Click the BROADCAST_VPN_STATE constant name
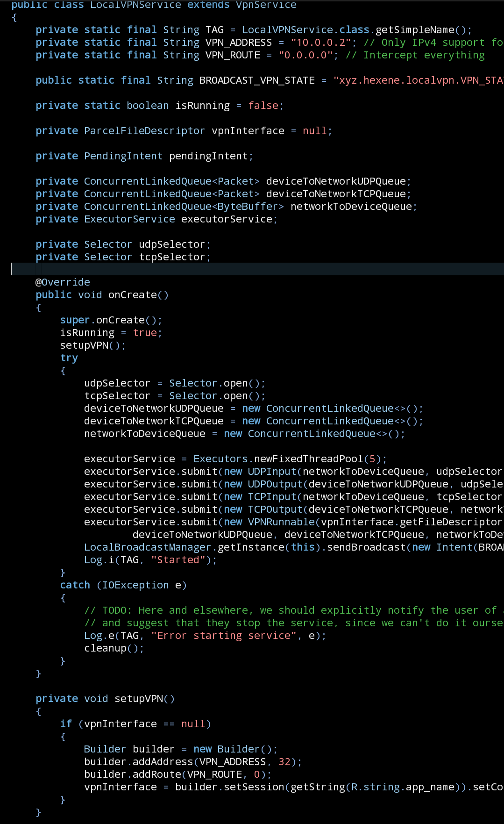504x824 pixels. point(257,80)
